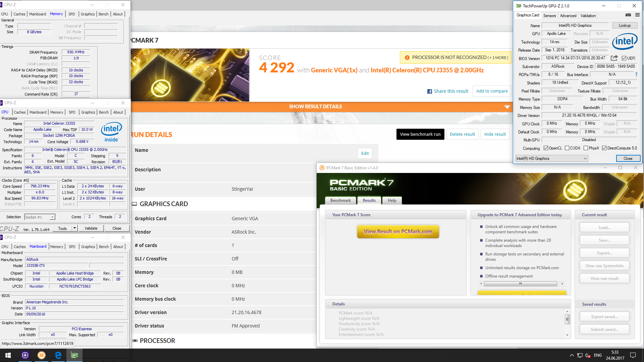Open PCMark 7 from the taskbar
This screenshot has height=362, width=644.
point(42,355)
